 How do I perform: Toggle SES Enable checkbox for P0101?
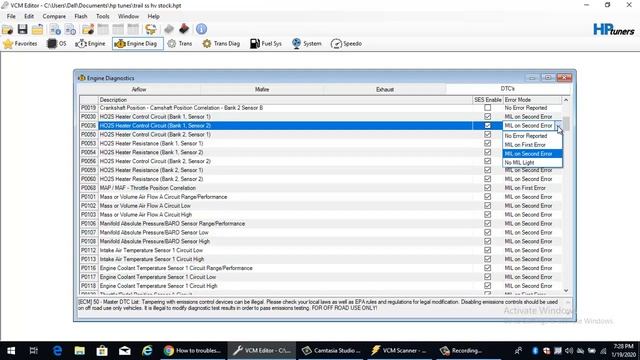point(487,197)
